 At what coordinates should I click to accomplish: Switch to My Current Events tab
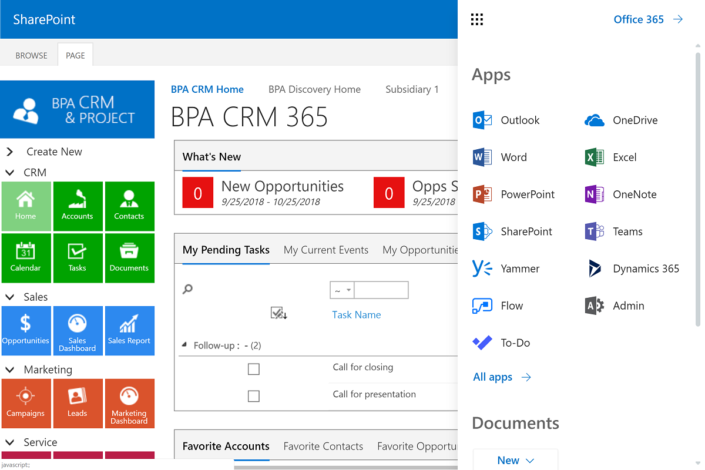pos(326,250)
